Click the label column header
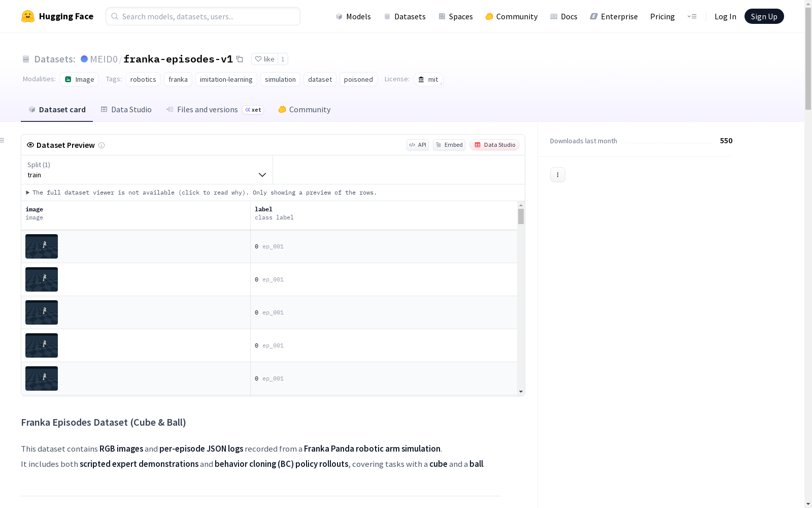 tap(384, 215)
